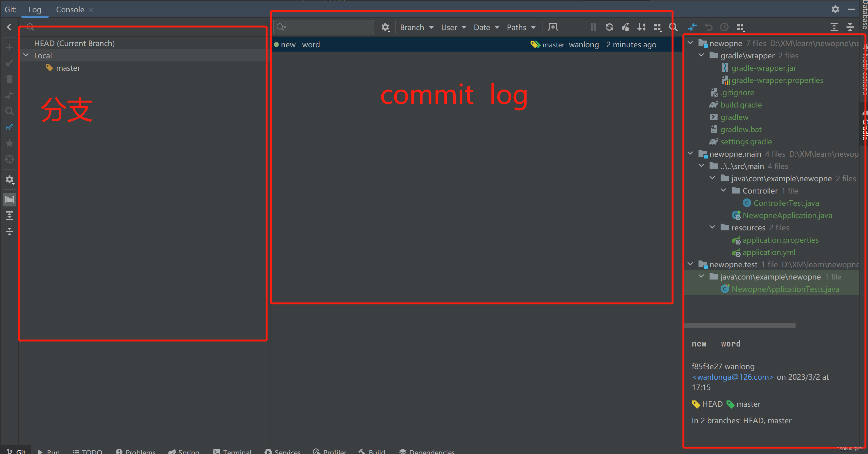Expand the Local branches tree node
This screenshot has width=868, height=454.
tap(26, 55)
